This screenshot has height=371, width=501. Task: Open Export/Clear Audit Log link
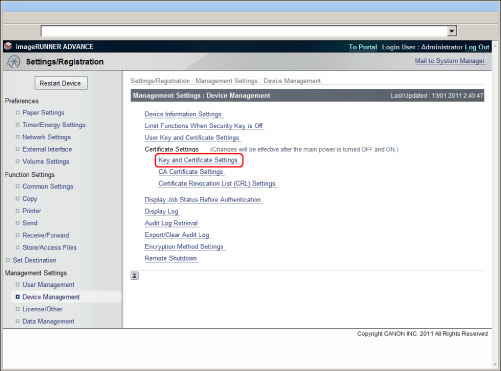pos(177,235)
